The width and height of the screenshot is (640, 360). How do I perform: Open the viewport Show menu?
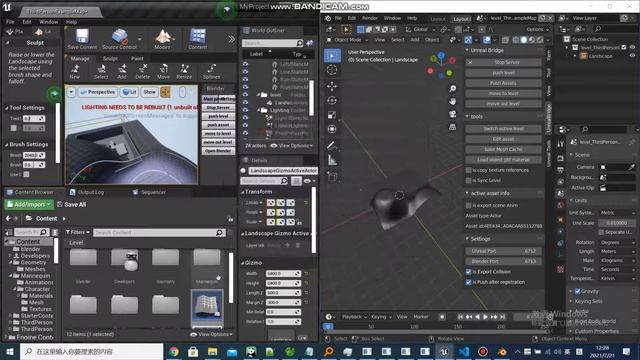[149, 92]
